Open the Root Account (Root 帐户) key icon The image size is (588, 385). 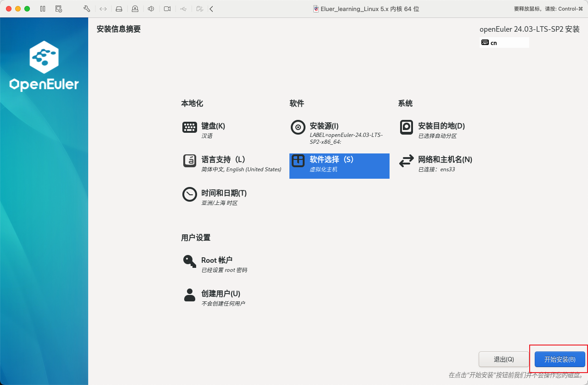[x=190, y=261]
